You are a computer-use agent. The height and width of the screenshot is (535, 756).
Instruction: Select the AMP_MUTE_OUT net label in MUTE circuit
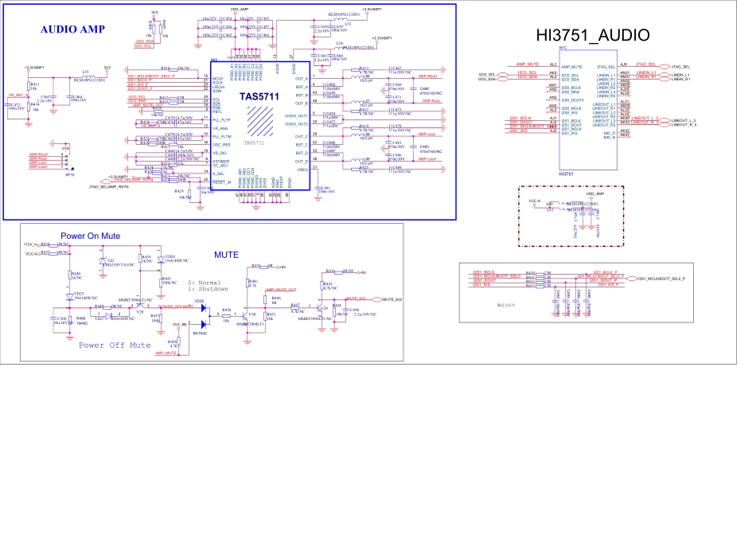[x=280, y=290]
